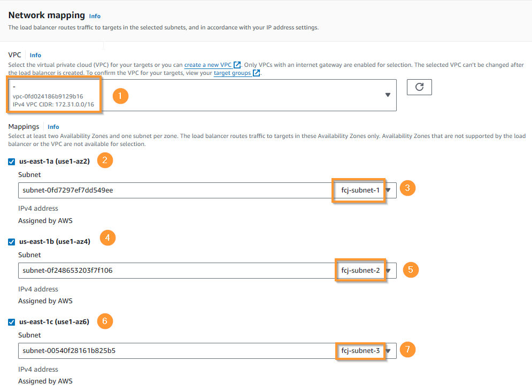The image size is (532, 392).
Task: Open the fcj-subnet-3 subnet dropdown
Action: pyautogui.click(x=389, y=351)
